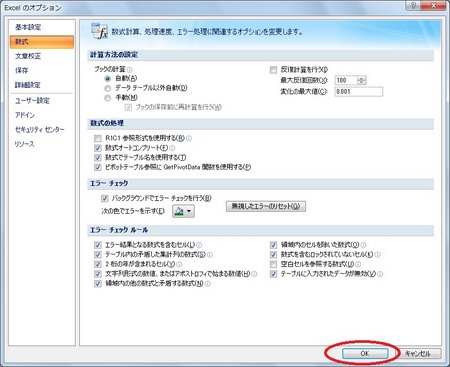The height and width of the screenshot is (367, 450).
Task: Click info icon beside テーブルに入力されたデータが無効
Action: click(380, 274)
